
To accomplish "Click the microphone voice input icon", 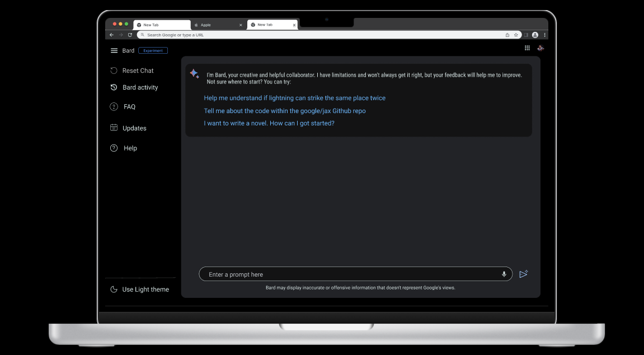I will (x=504, y=274).
